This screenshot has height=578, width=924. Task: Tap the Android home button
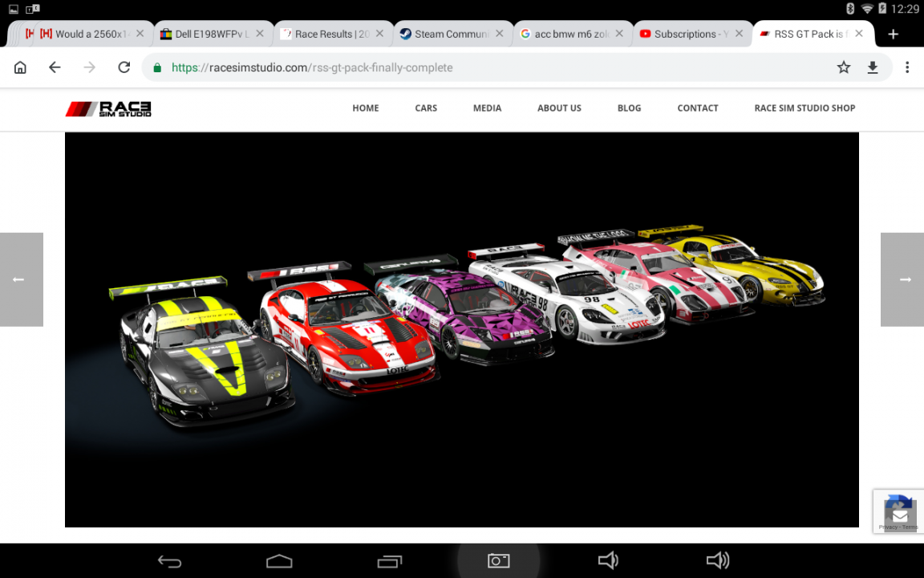(279, 561)
